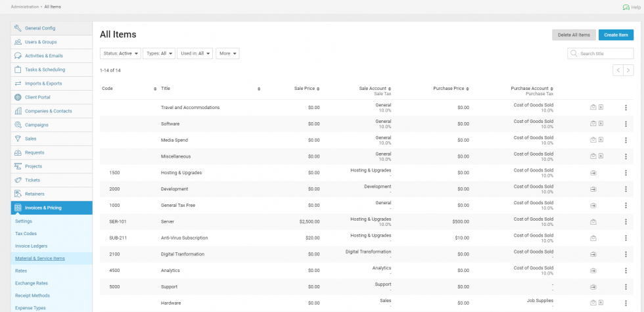Click the Search title input field
The image size is (644, 312).
pos(603,53)
